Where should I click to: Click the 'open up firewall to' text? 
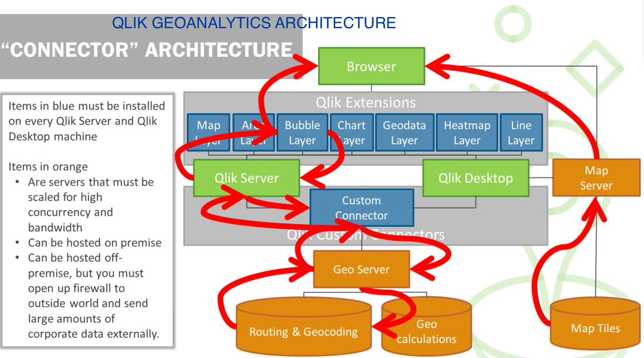pyautogui.click(x=79, y=288)
